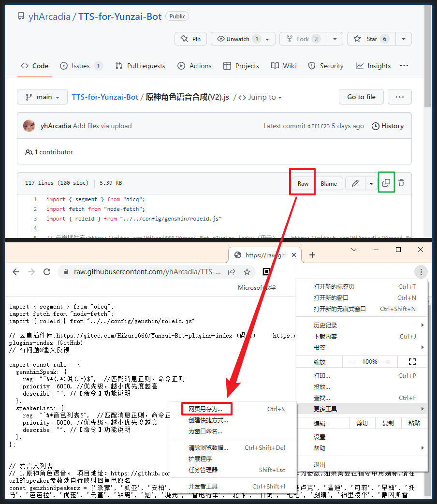The height and width of the screenshot is (504, 437).
Task: Expand the Star lists dropdown arrow
Action: pos(404,39)
